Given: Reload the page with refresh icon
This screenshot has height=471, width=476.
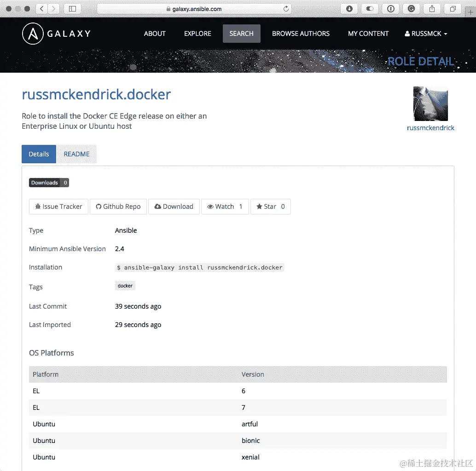Looking at the screenshot, I should pos(286,9).
